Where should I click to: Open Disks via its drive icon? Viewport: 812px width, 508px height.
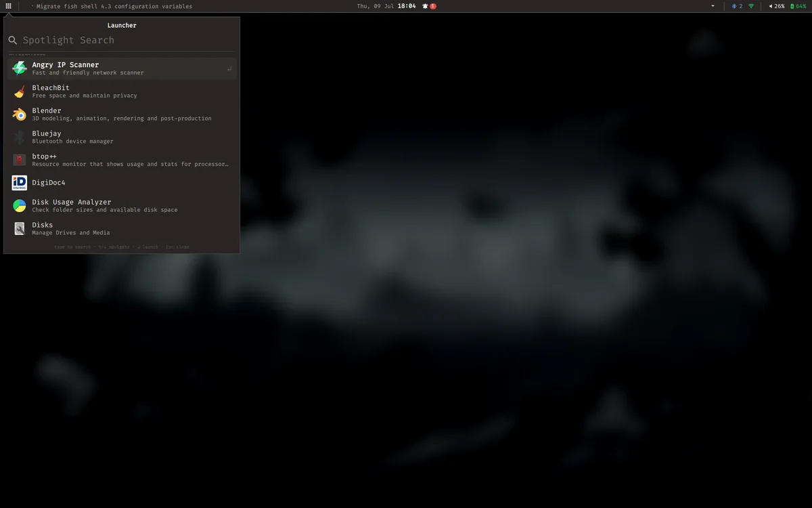pyautogui.click(x=20, y=229)
